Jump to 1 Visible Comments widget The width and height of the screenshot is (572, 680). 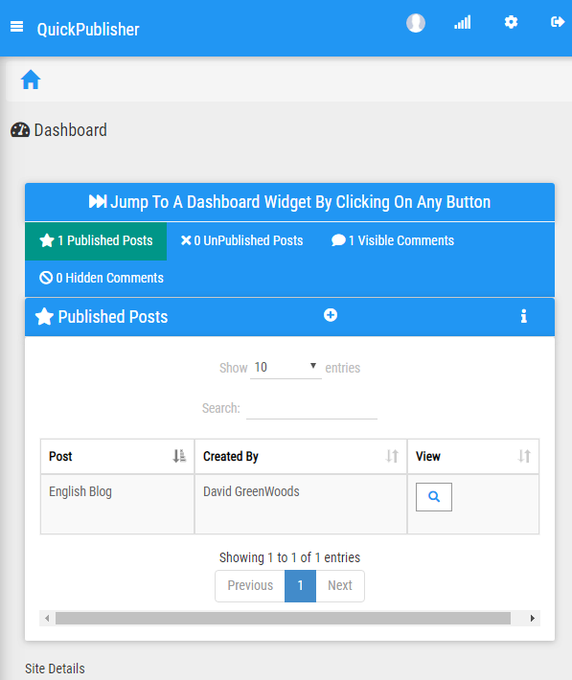(x=392, y=241)
